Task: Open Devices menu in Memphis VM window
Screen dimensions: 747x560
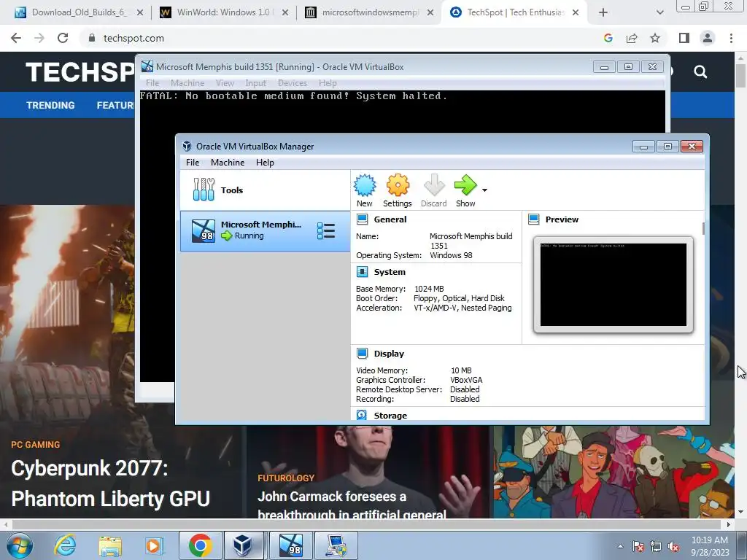Action: [292, 83]
